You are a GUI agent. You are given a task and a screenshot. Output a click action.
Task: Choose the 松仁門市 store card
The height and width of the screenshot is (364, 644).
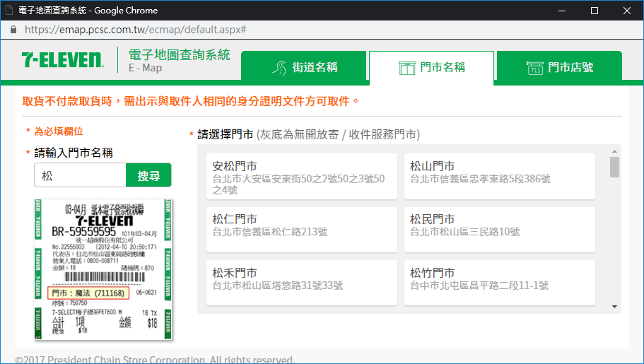[302, 230]
